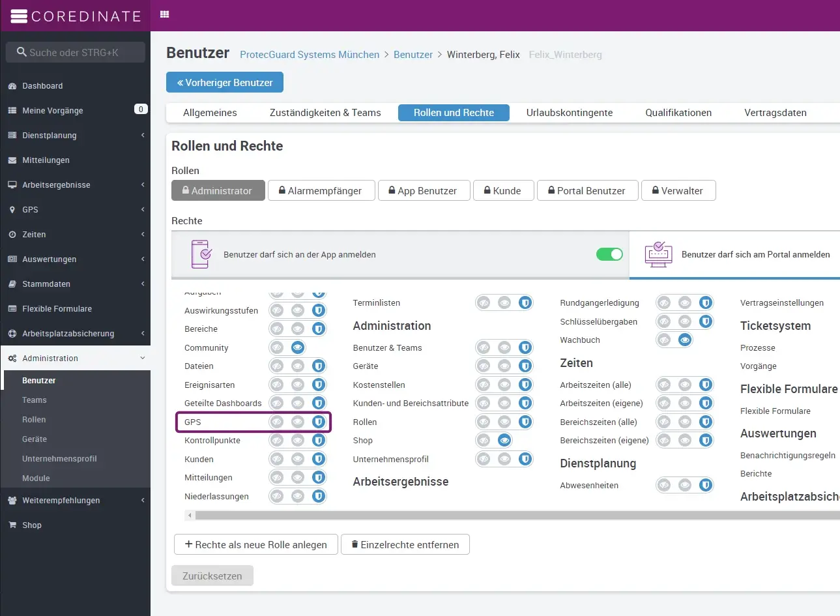Click the Suche search input field
Screen dimensions: 840x616
click(x=76, y=52)
